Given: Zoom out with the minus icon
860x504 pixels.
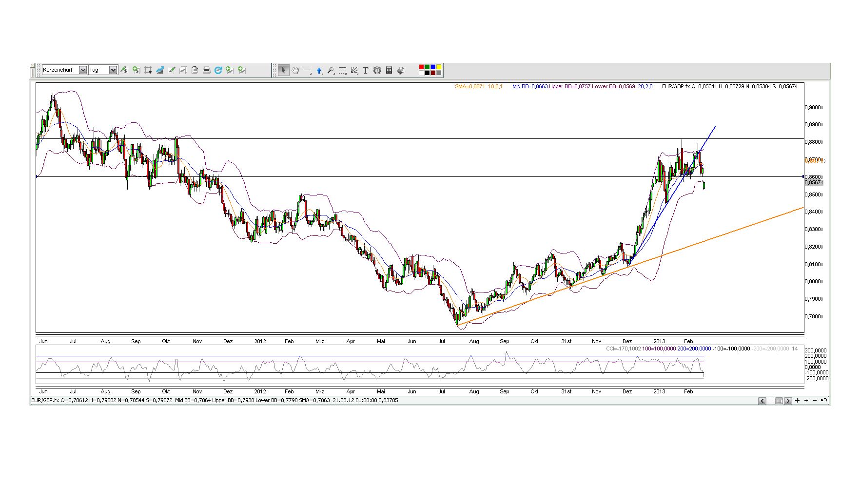Looking at the screenshot, I should pos(815,401).
